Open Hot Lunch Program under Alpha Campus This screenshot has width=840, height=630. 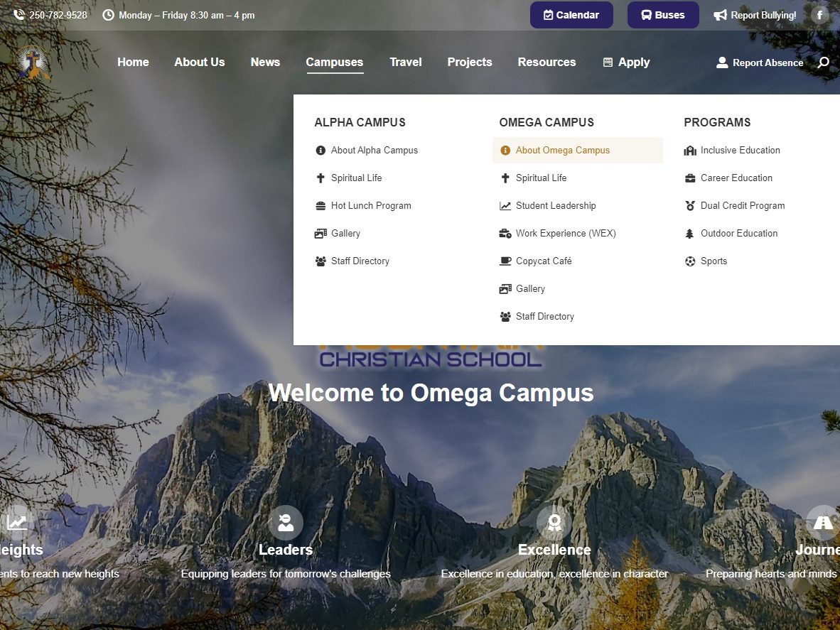click(x=370, y=206)
